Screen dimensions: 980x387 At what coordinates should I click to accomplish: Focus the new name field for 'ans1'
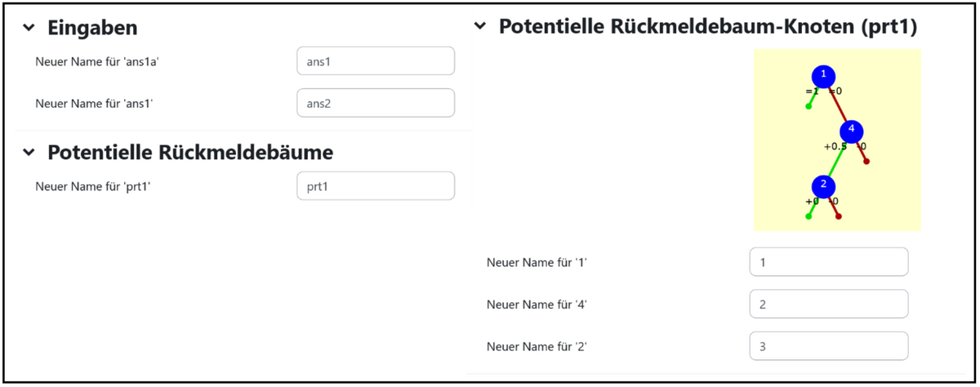click(375, 103)
